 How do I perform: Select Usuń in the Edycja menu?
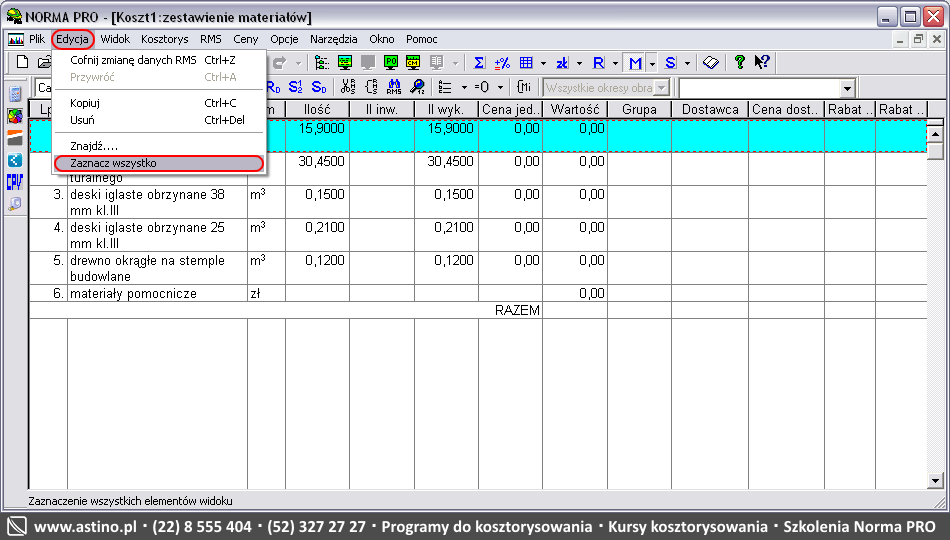point(159,120)
